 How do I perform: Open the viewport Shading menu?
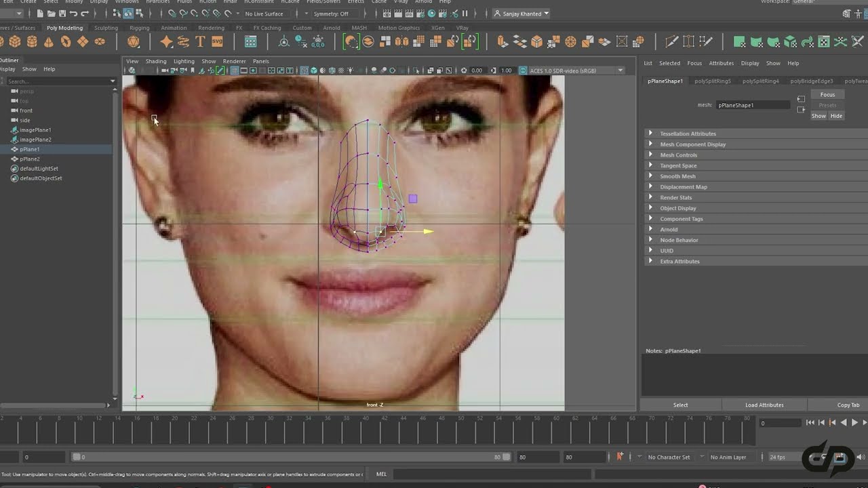(156, 61)
